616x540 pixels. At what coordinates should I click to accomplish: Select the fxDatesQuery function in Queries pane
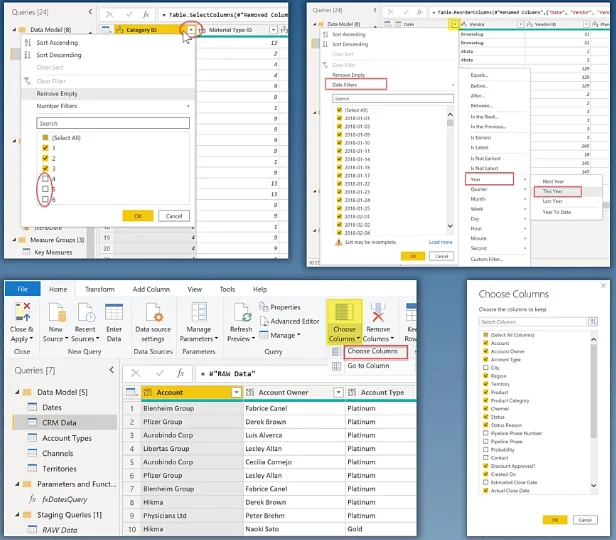pyautogui.click(x=64, y=499)
